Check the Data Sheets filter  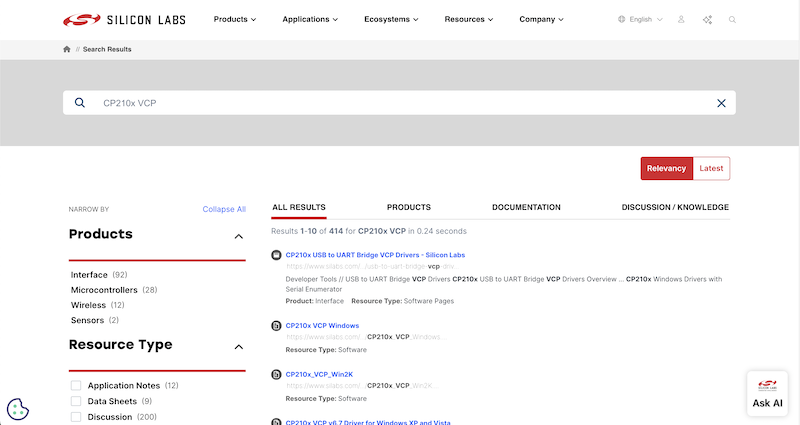76,401
